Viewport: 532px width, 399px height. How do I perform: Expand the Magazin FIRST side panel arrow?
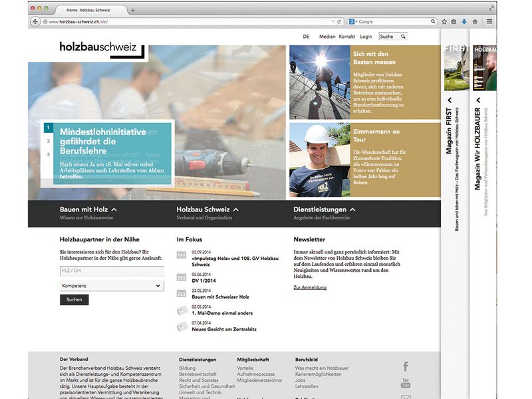(x=450, y=100)
